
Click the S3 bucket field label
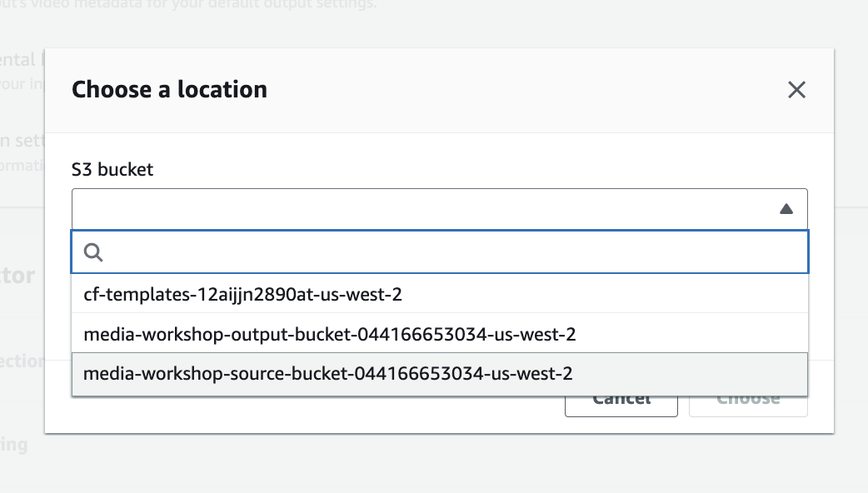coord(112,170)
